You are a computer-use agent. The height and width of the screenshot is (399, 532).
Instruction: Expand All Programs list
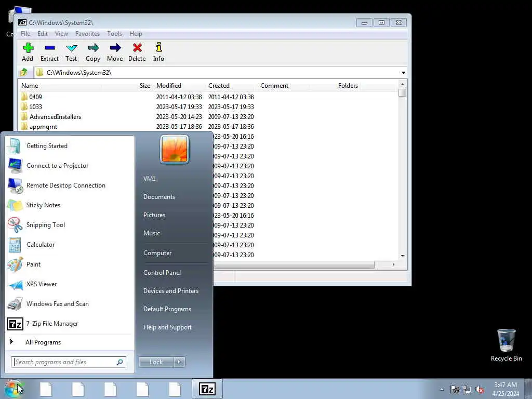70,342
